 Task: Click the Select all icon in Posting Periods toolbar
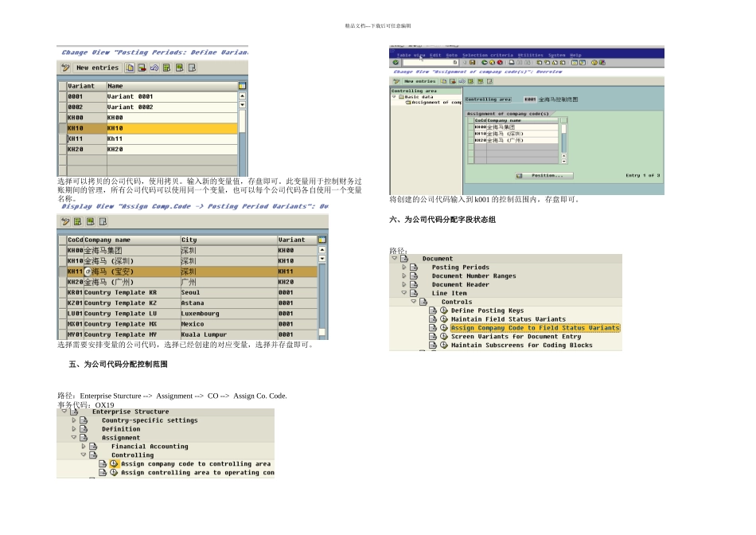pyautogui.click(x=166, y=68)
